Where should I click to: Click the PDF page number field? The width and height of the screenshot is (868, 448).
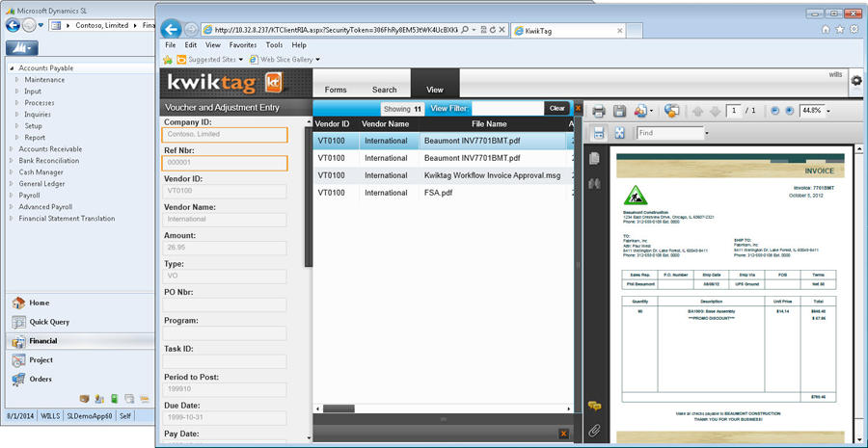tap(734, 111)
